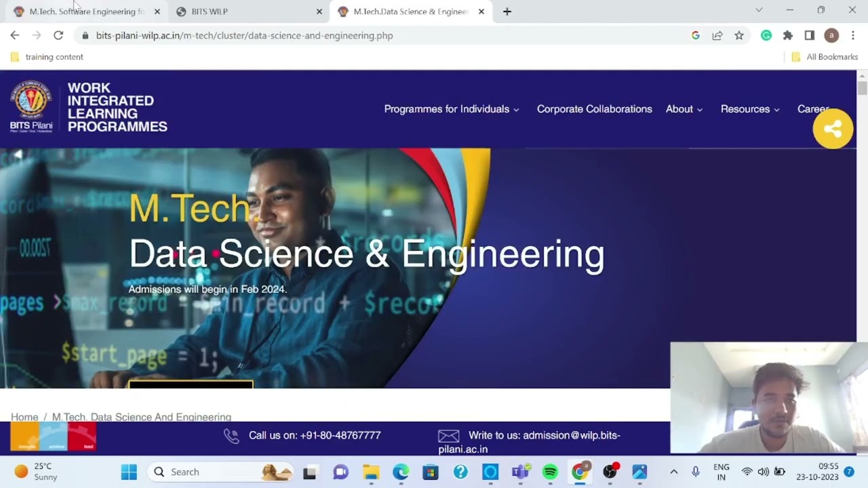The height and width of the screenshot is (488, 868).
Task: Click the envelope mail icon in footer
Action: tap(449, 436)
